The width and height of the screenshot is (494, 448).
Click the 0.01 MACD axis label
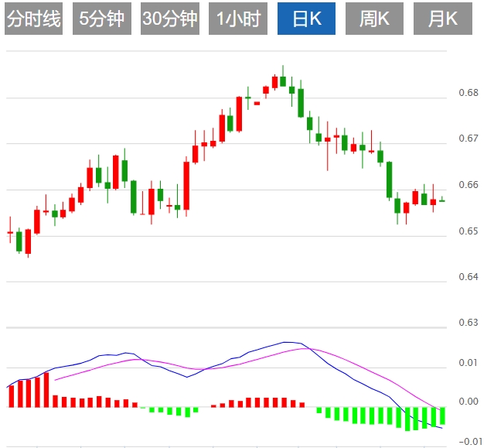pyautogui.click(x=468, y=363)
